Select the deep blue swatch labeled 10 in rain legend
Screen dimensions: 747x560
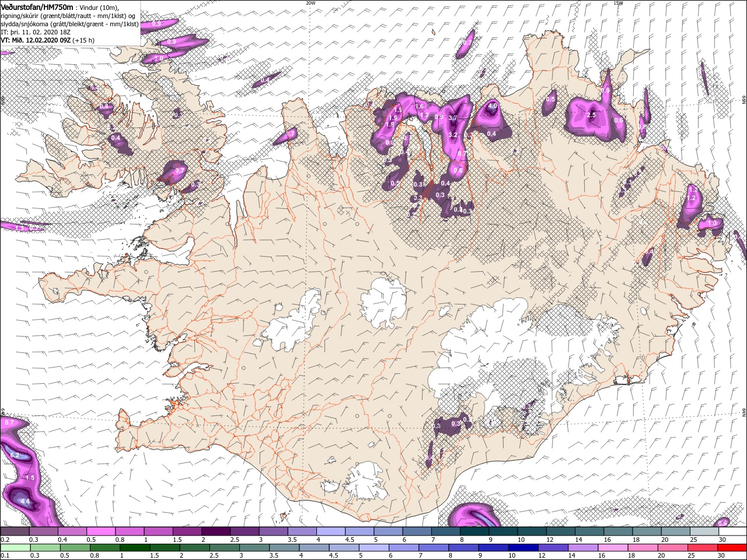[x=522, y=548]
